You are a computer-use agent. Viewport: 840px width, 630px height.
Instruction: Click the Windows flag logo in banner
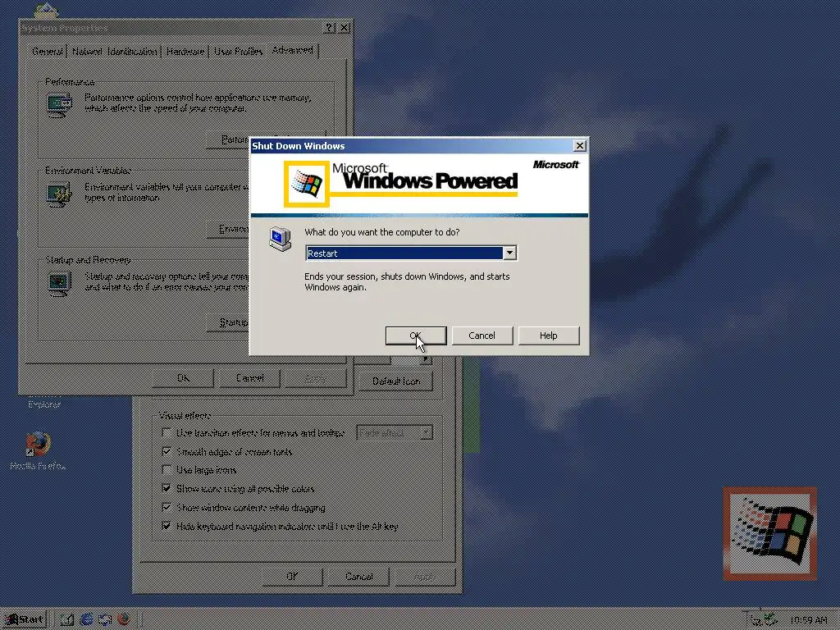pos(307,184)
